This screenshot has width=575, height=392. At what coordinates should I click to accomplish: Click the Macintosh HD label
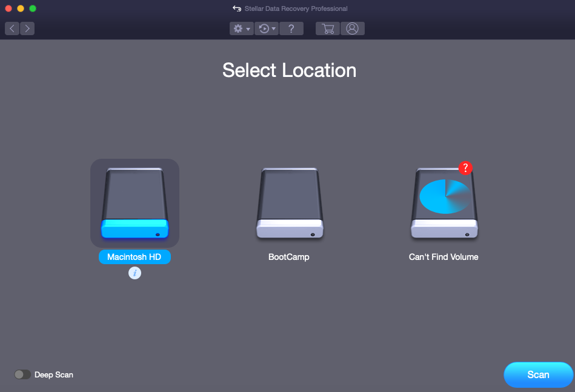pyautogui.click(x=135, y=257)
